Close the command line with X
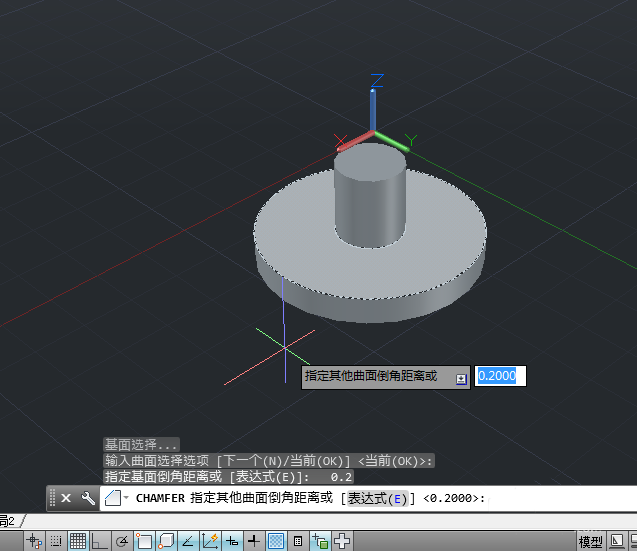This screenshot has width=637, height=551. [x=66, y=498]
